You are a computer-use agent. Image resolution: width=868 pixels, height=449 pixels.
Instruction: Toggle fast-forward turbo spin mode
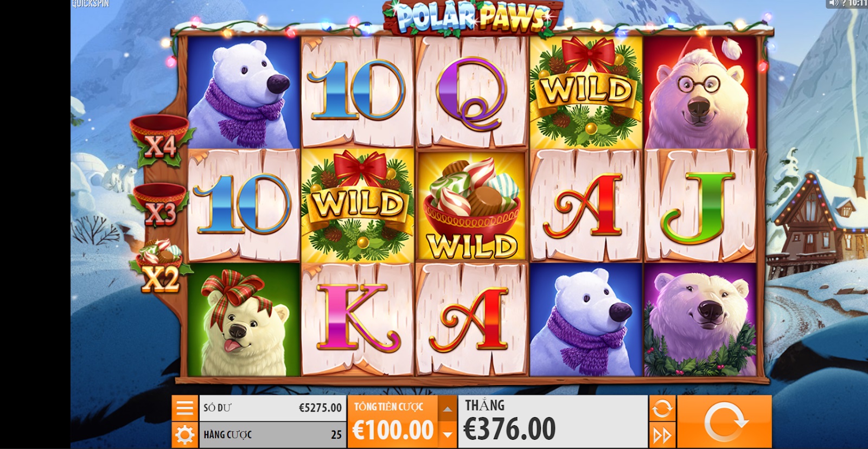coord(662,435)
